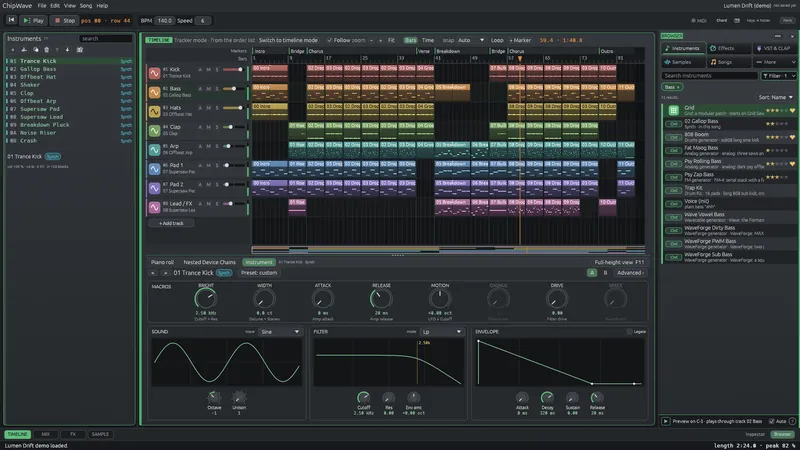Expand the Advanced section
800x450 pixels.
(x=630, y=273)
